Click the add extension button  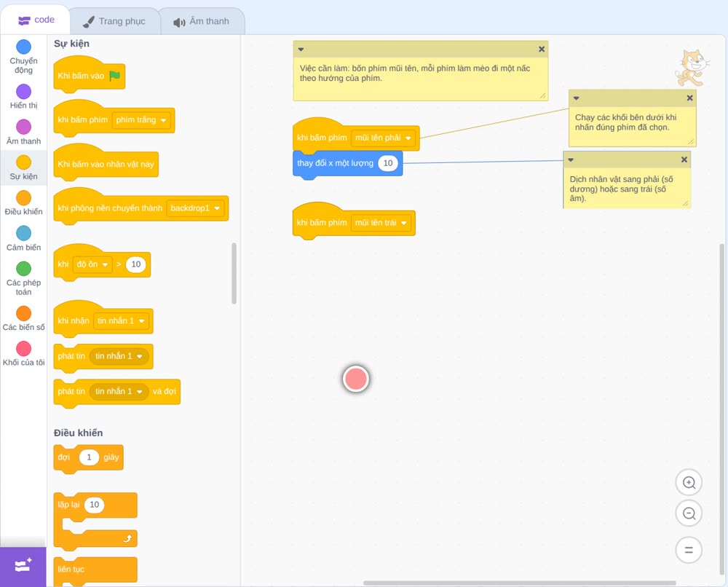23,566
